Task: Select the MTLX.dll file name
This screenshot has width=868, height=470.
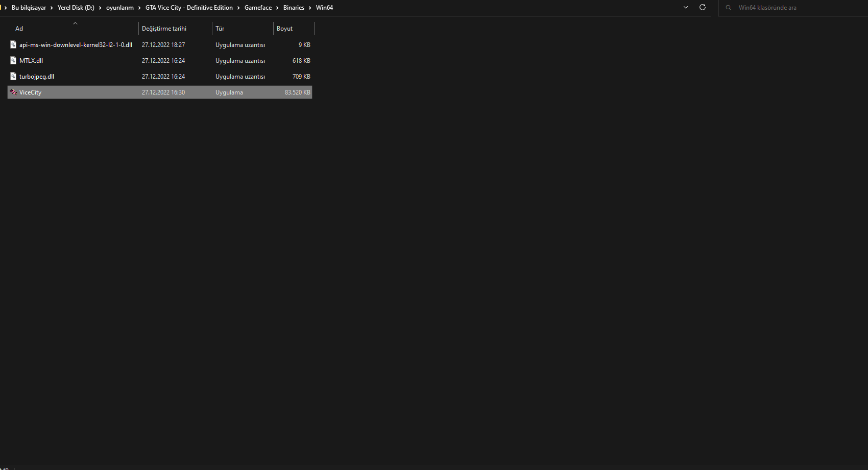Action: click(x=31, y=61)
